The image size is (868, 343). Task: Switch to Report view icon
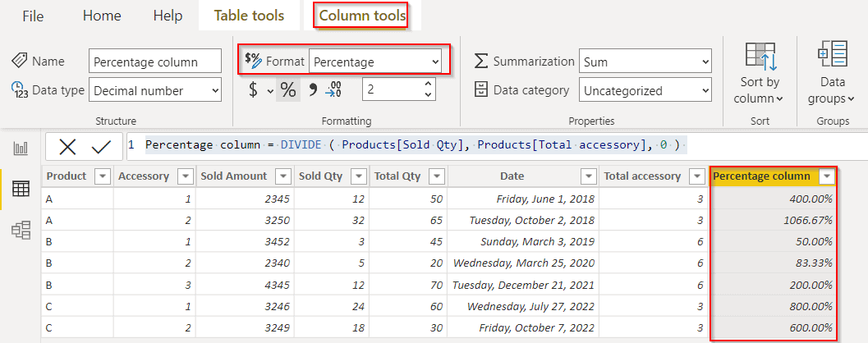pos(21,149)
